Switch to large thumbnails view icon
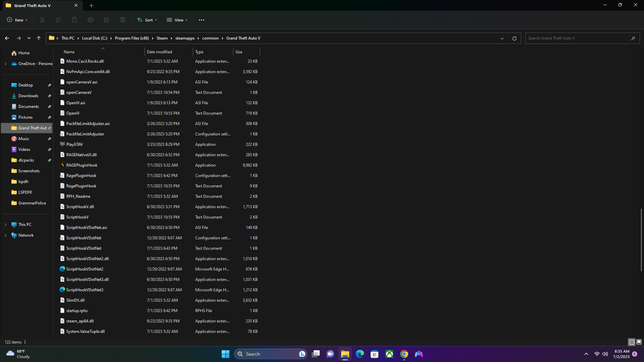Image resolution: width=644 pixels, height=362 pixels. [x=639, y=342]
